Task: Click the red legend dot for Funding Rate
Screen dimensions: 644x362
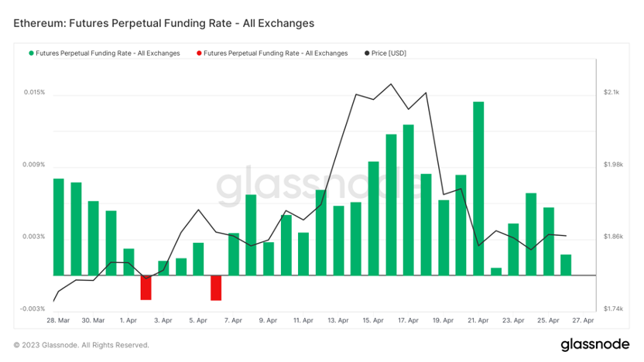Action: click(199, 53)
